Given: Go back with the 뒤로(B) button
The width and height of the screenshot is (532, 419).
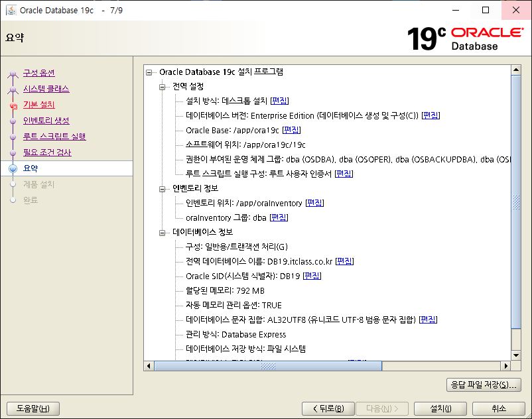Looking at the screenshot, I should pyautogui.click(x=328, y=408).
